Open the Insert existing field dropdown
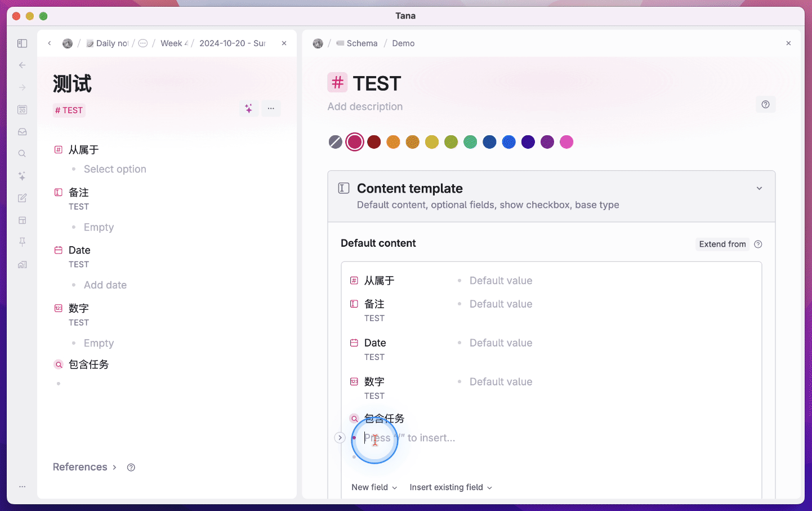This screenshot has height=511, width=812. point(450,487)
